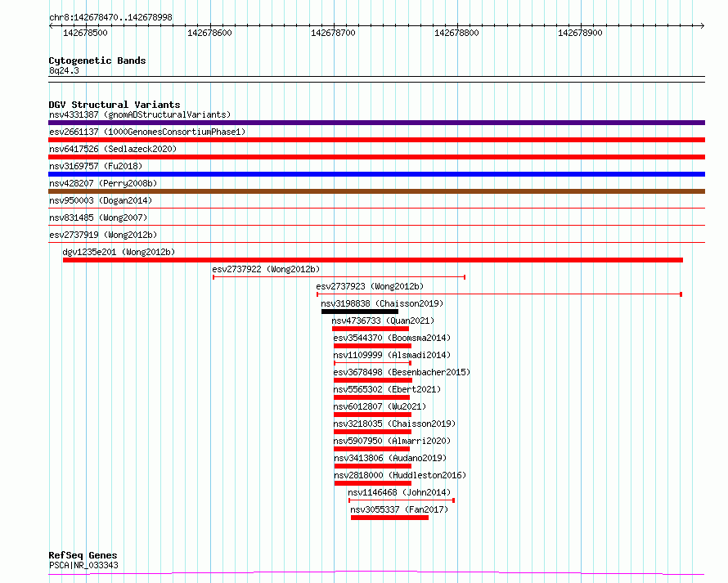Open the nsv6417526 Sedlazeck2020 variant

[x=113, y=149]
